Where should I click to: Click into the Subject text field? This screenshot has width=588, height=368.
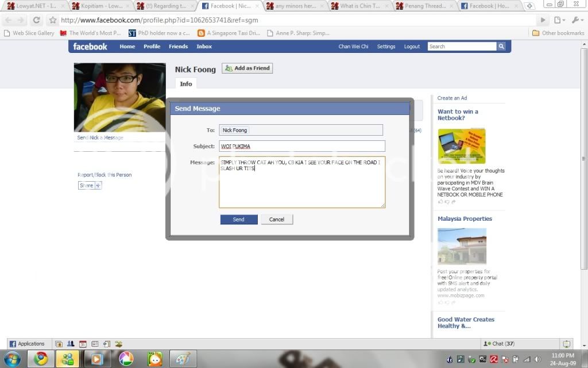(301, 146)
